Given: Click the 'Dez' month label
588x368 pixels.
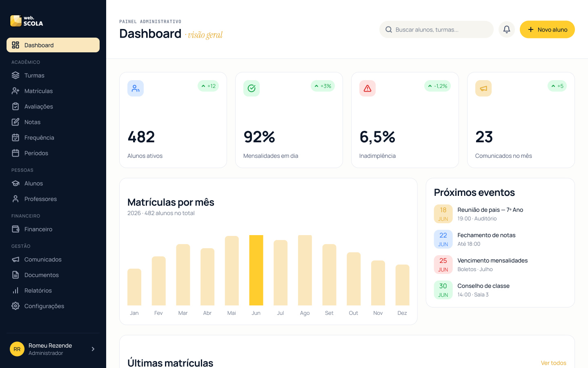Looking at the screenshot, I should tap(402, 313).
